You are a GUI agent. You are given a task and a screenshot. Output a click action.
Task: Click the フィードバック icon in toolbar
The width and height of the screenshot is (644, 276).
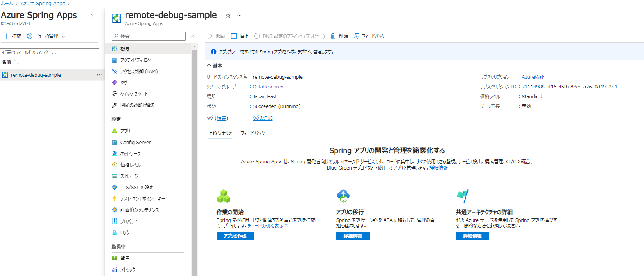(x=357, y=36)
